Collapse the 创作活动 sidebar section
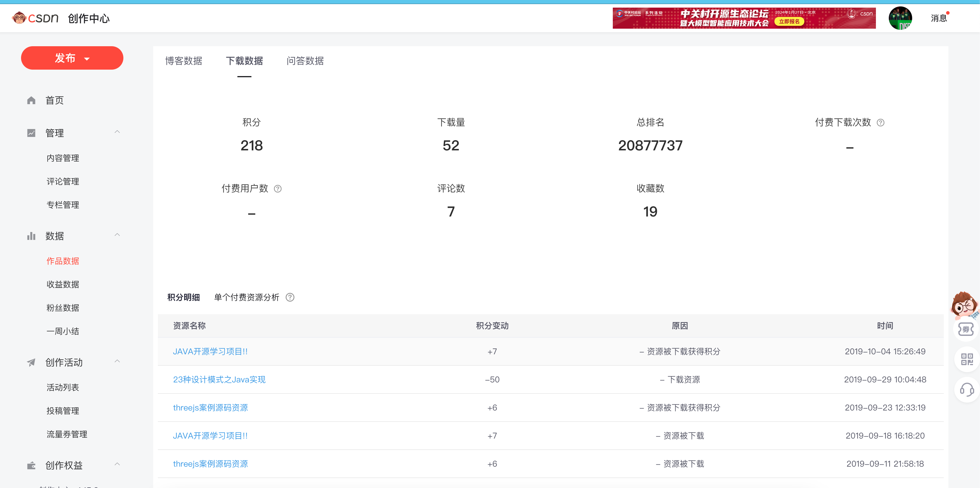This screenshot has height=488, width=980. coord(117,361)
